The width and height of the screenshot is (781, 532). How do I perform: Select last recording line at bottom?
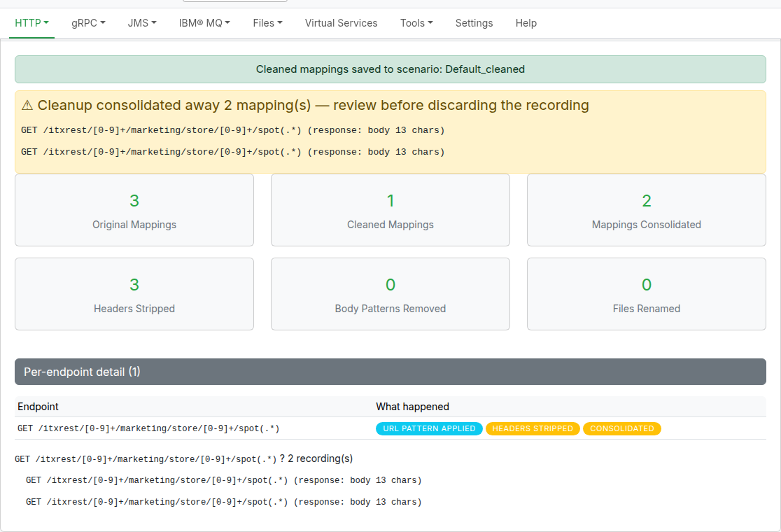(224, 502)
